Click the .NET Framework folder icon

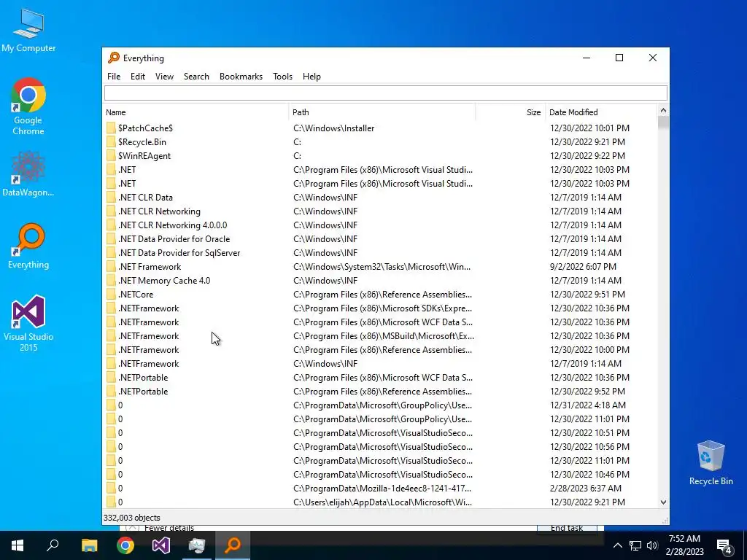click(111, 267)
